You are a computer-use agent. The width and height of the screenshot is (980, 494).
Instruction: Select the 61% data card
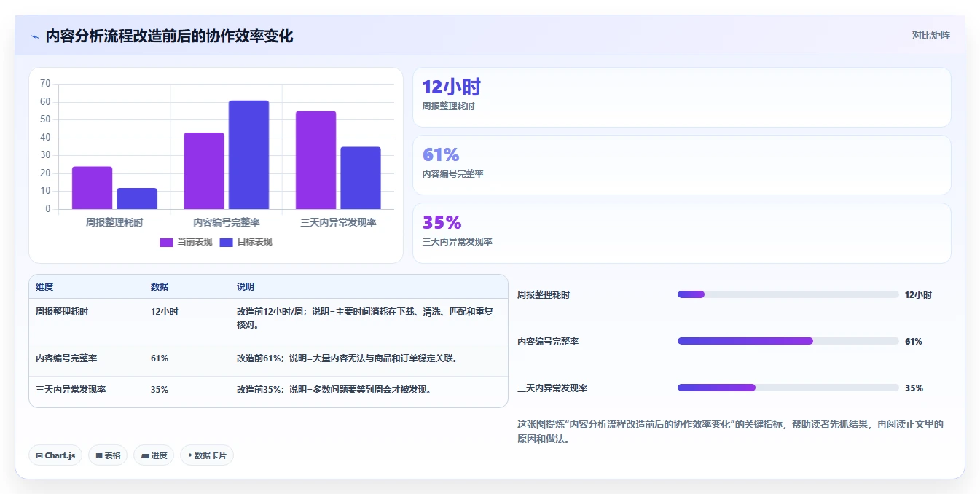(682, 165)
